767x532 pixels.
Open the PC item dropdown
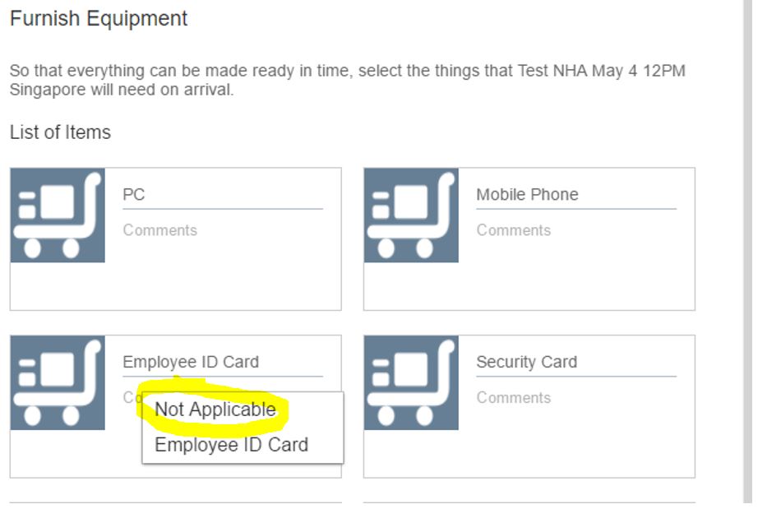coord(223,195)
